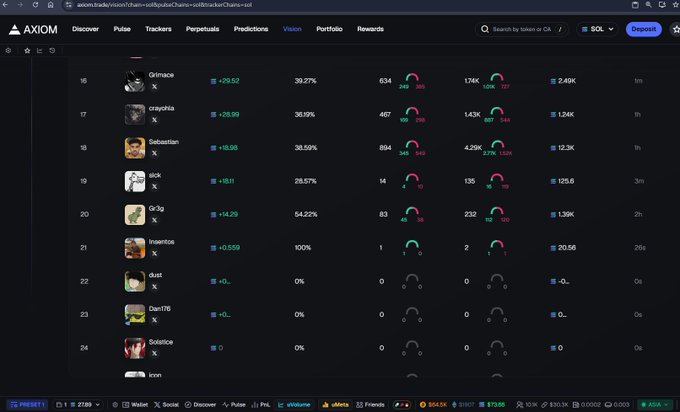Click Sebastian's avatar thumbnail
Screen dimensions: 680x412
[x=135, y=148]
